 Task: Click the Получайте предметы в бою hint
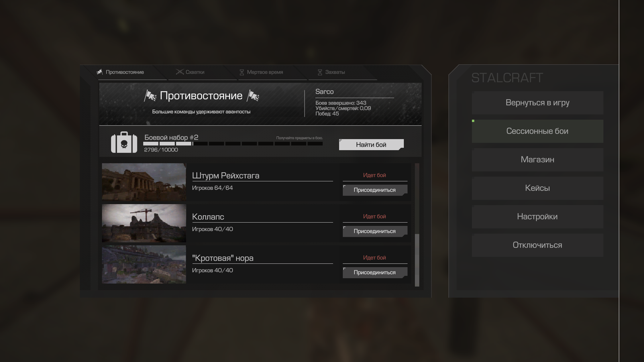(x=300, y=138)
